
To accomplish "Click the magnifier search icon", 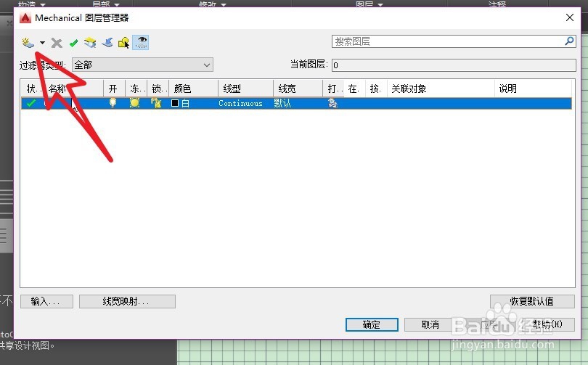I will [570, 41].
